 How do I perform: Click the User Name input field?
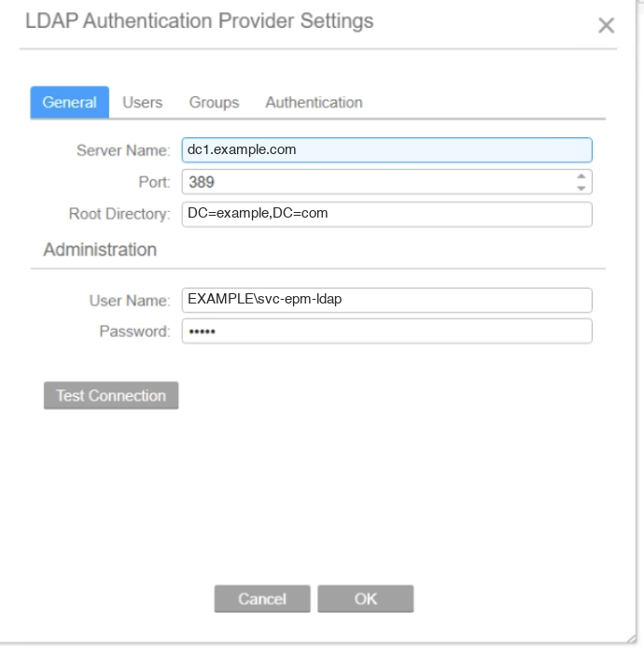pos(386,300)
